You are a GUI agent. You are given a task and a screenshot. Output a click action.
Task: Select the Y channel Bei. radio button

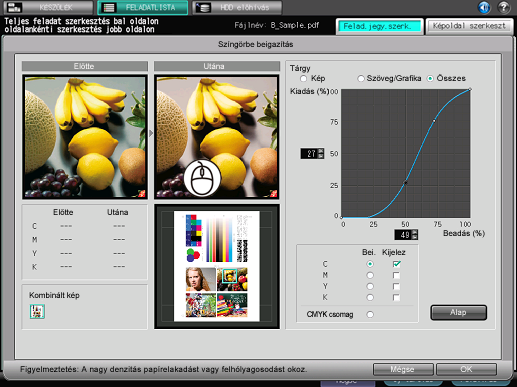pos(370,286)
